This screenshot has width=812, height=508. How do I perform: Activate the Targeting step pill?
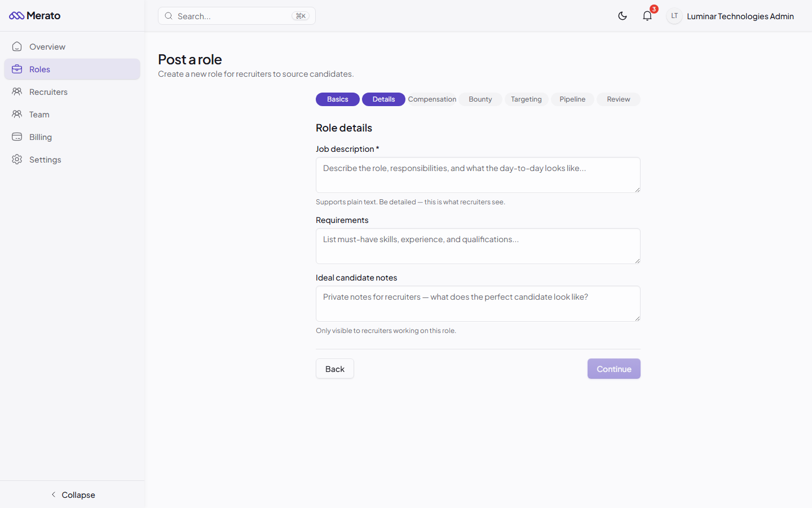coord(526,99)
